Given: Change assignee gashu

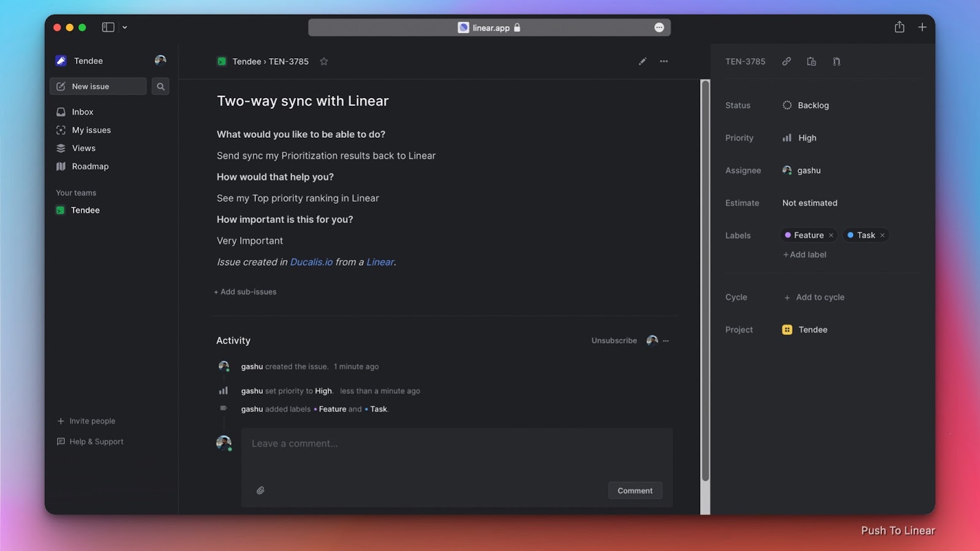Looking at the screenshot, I should (802, 170).
